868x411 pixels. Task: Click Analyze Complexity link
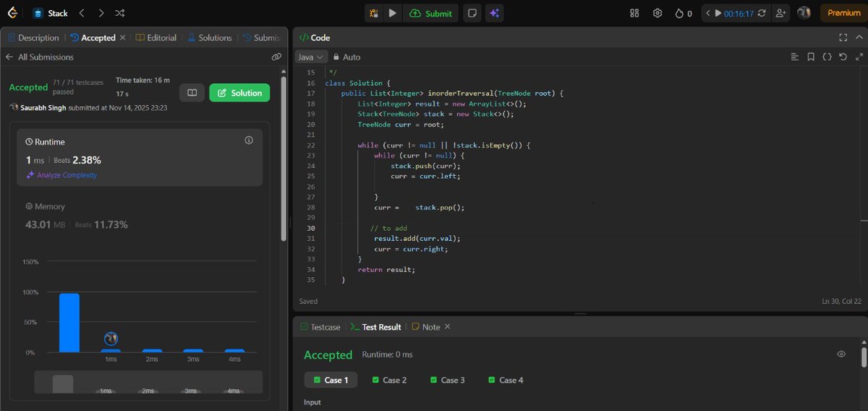(61, 175)
